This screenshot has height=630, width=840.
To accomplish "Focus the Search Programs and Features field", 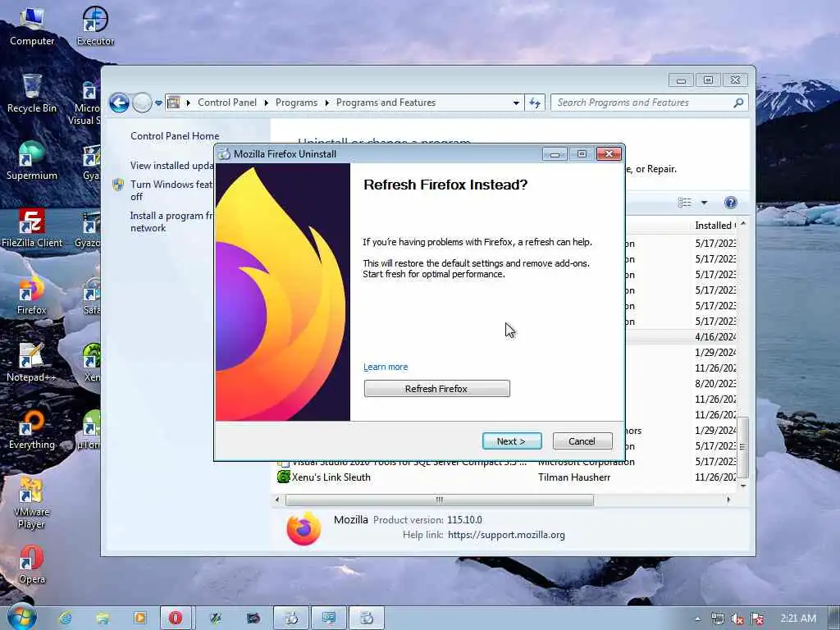I will pyautogui.click(x=643, y=103).
